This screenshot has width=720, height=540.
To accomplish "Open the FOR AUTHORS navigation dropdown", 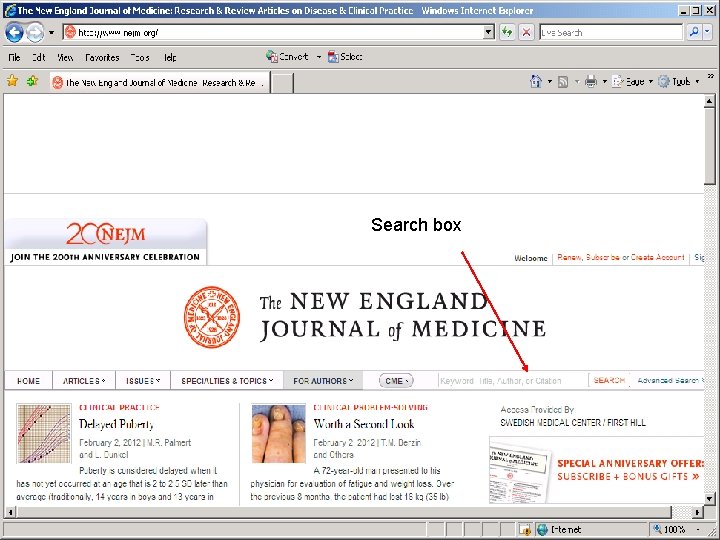I will (x=323, y=381).
